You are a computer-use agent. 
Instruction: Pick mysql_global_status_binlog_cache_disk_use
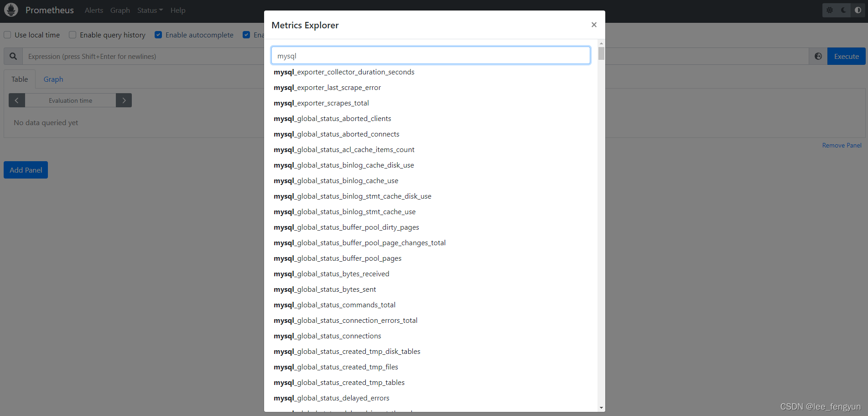pos(344,165)
